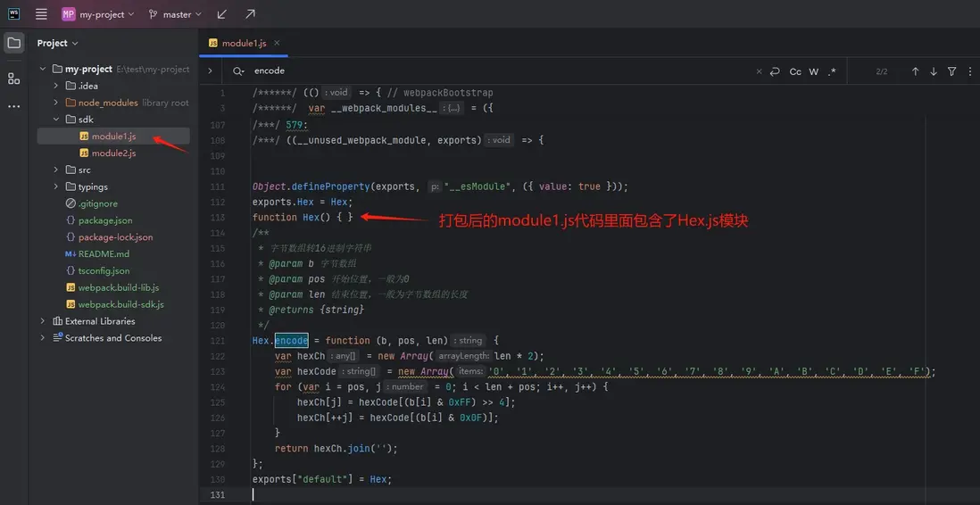The image size is (980, 505).
Task: Click 'exports.Hex = Hex;' line
Action: [303, 202]
